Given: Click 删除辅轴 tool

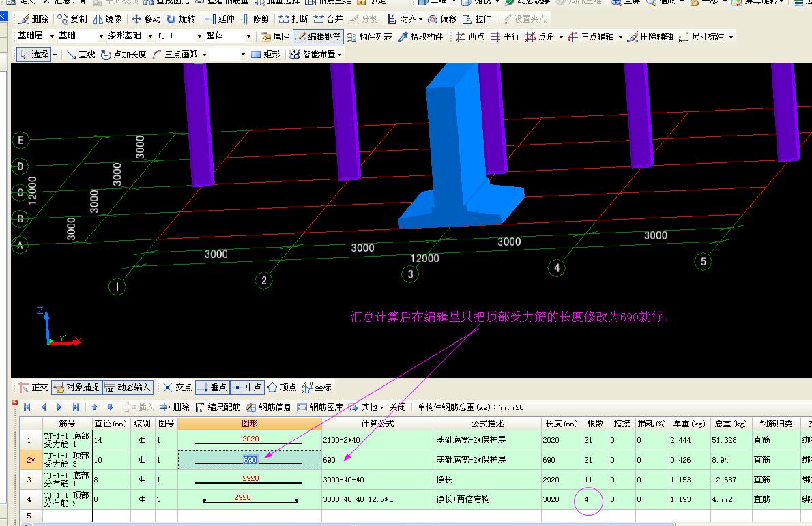Looking at the screenshot, I should (x=650, y=37).
